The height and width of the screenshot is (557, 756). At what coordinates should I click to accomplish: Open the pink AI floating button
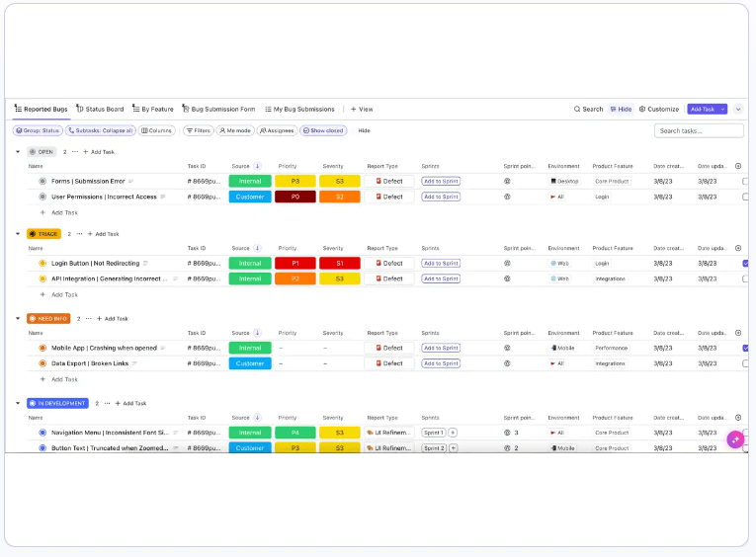pos(735,439)
